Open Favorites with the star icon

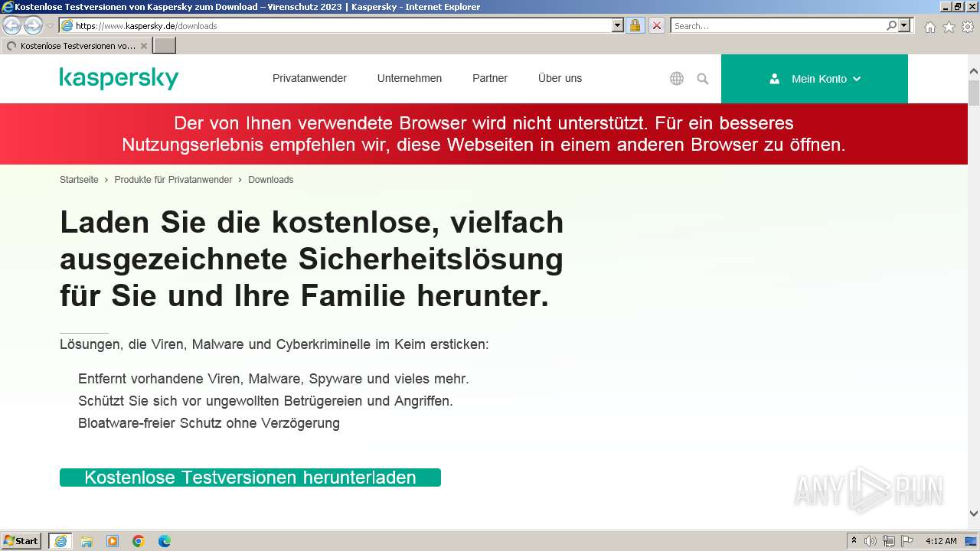pyautogui.click(x=949, y=27)
